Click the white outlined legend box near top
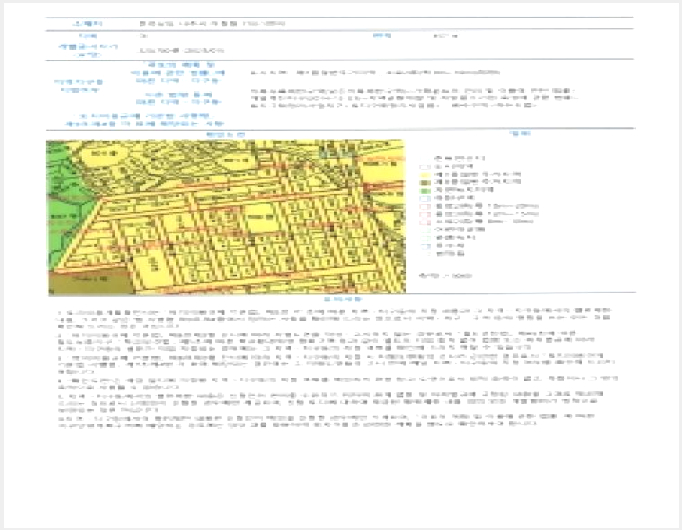 [x=425, y=167]
